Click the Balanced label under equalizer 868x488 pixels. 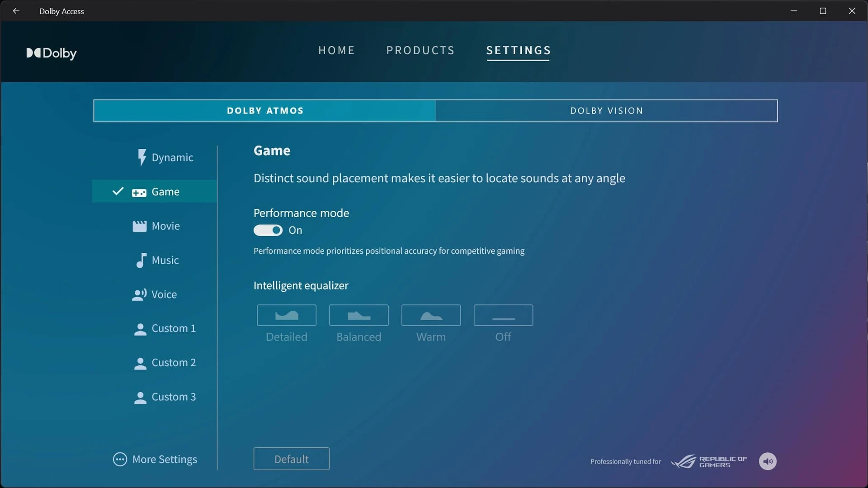click(359, 337)
